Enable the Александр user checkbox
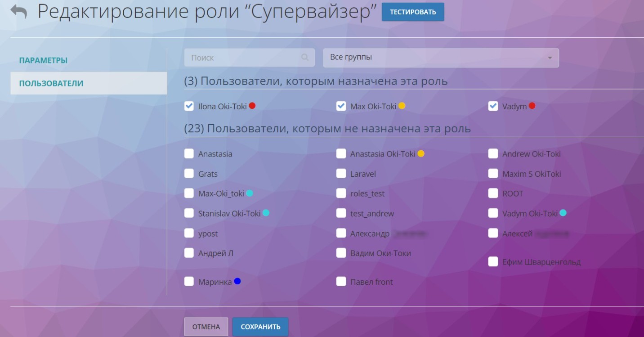This screenshot has width=644, height=337. coord(341,233)
